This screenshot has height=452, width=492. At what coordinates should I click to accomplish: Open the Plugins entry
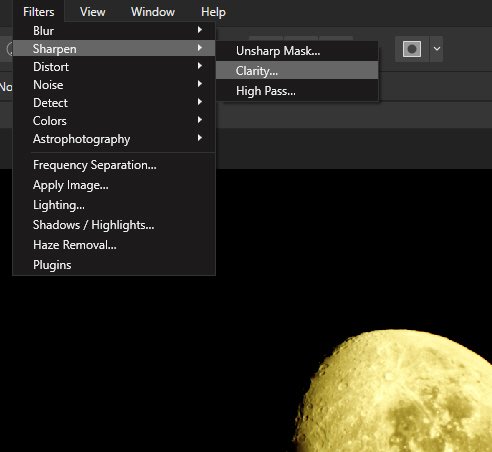point(114,265)
